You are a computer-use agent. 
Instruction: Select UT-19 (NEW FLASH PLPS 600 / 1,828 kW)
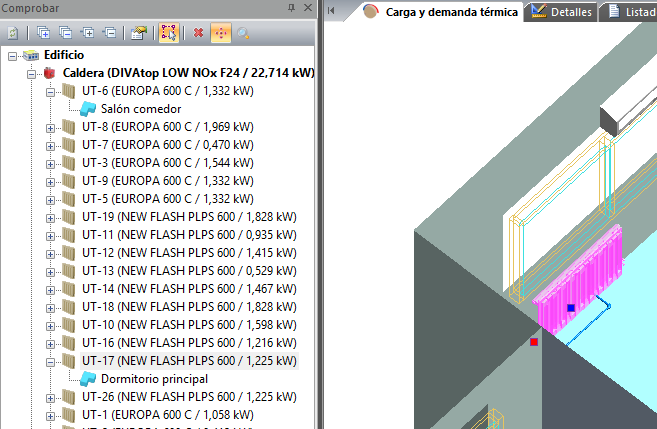[x=189, y=217]
